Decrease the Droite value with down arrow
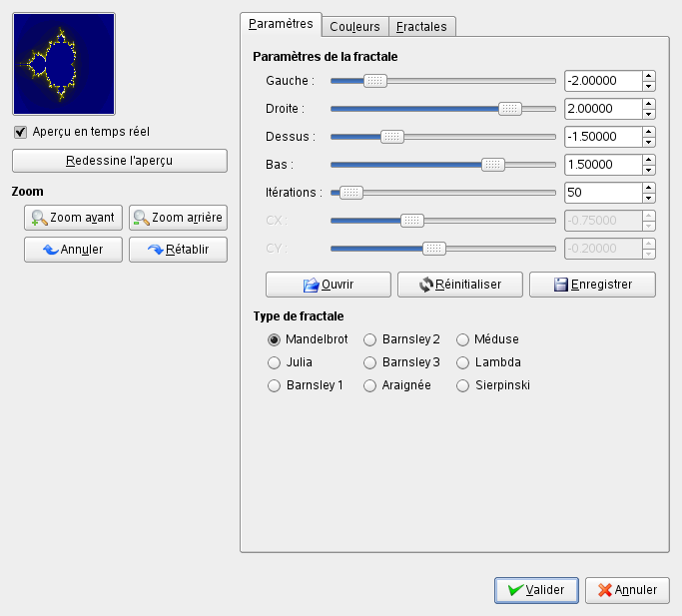 (x=648, y=114)
